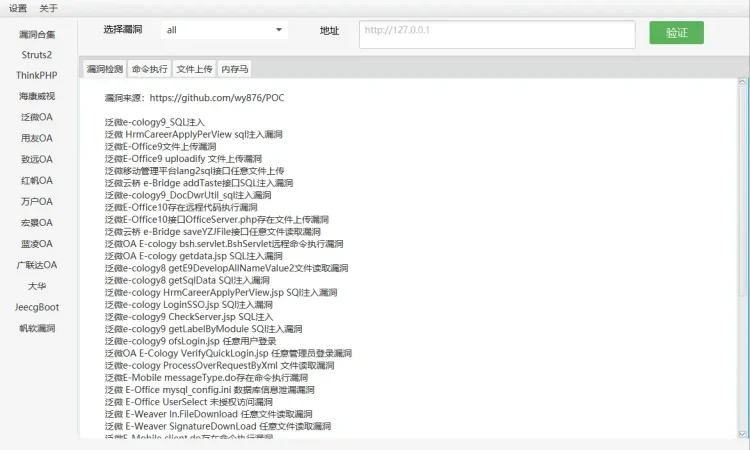Select 广联达OA in the sidebar
This screenshot has width=750, height=450.
point(37,264)
